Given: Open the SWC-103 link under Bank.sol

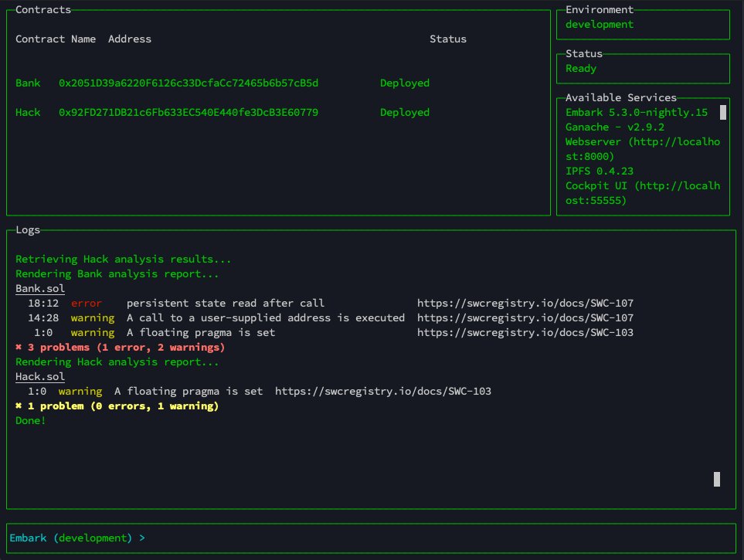Looking at the screenshot, I should (x=525, y=332).
